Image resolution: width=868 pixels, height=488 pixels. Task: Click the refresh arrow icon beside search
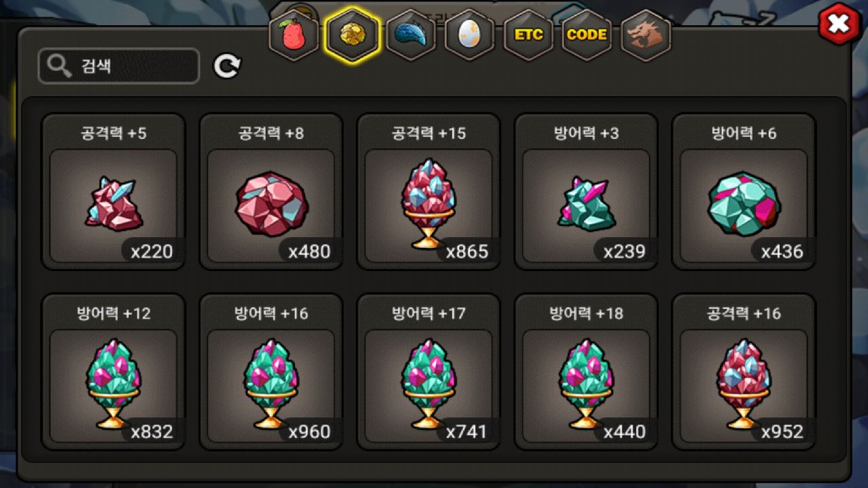[227, 66]
